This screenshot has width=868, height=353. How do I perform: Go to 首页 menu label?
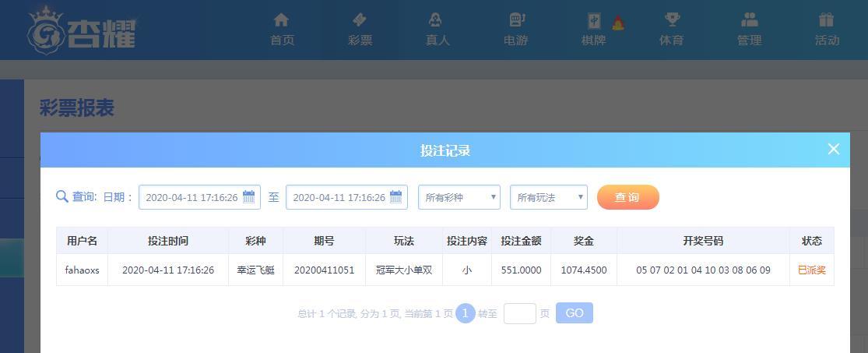coord(283,41)
